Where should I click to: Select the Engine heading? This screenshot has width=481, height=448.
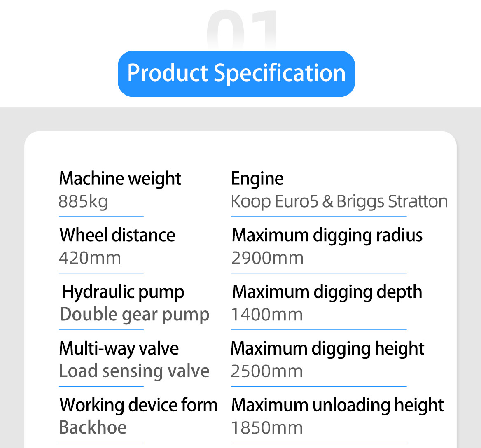click(257, 179)
